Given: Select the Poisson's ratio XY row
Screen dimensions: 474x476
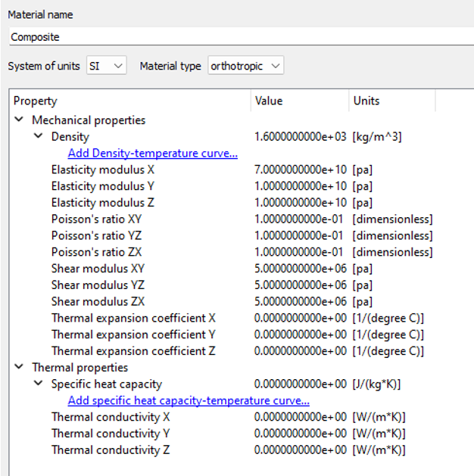Looking at the screenshot, I should 96,219.
